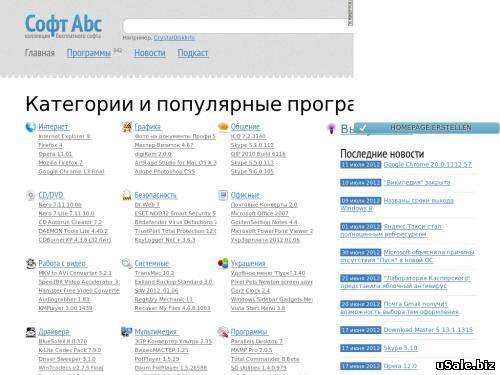
Task: Open the Главная menu item
Action: [x=40, y=53]
